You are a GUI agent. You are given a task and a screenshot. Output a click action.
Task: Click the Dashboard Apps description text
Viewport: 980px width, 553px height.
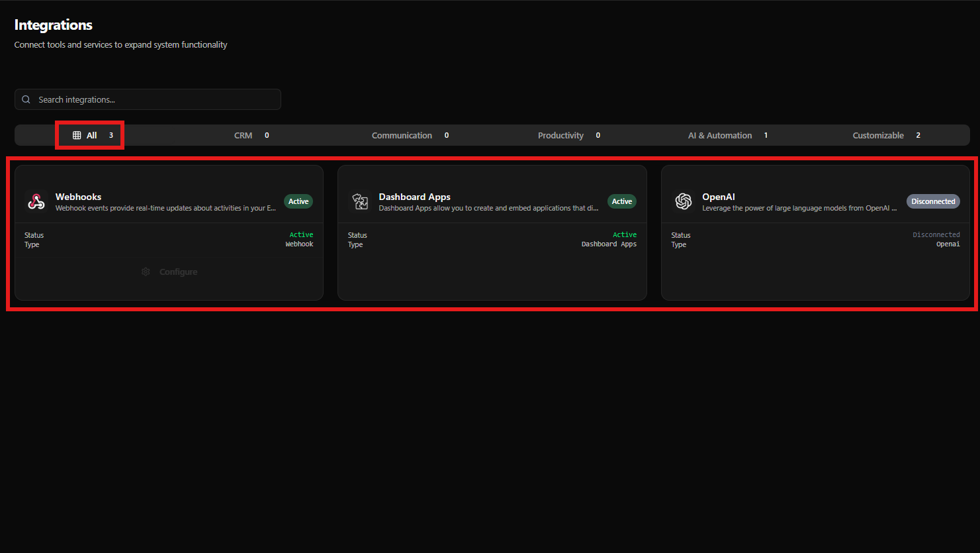(x=488, y=208)
